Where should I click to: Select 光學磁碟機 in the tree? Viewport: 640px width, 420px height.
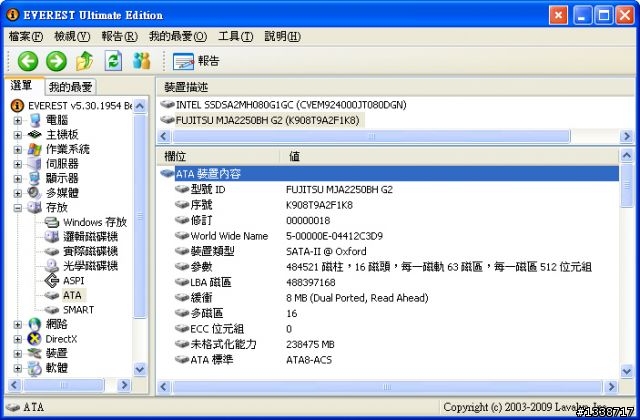(x=90, y=266)
